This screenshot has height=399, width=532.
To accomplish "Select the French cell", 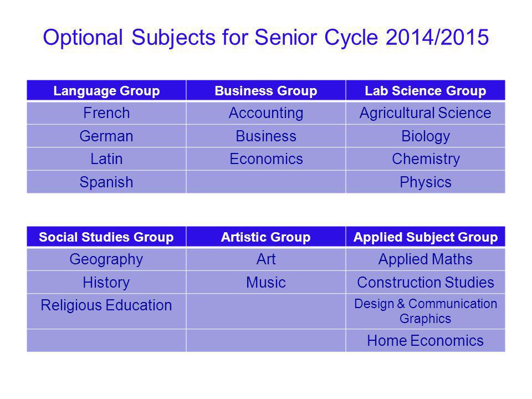I will (x=106, y=112).
